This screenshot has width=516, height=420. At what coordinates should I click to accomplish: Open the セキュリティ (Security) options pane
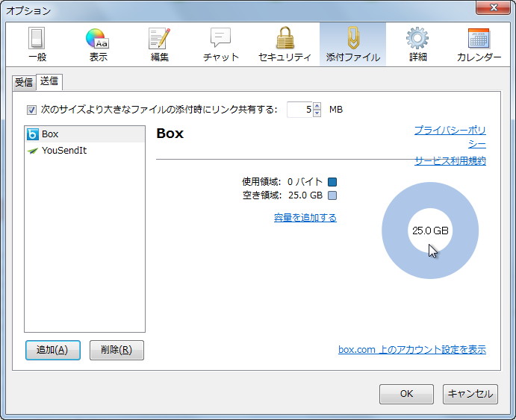(x=285, y=45)
